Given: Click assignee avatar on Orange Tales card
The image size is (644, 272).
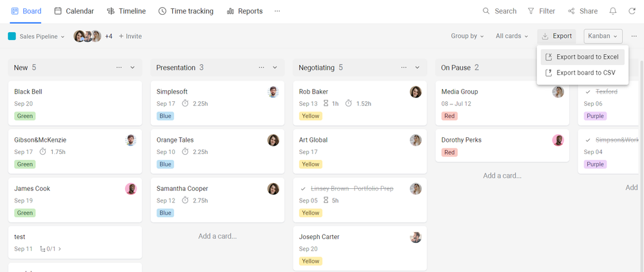Looking at the screenshot, I should (273, 140).
